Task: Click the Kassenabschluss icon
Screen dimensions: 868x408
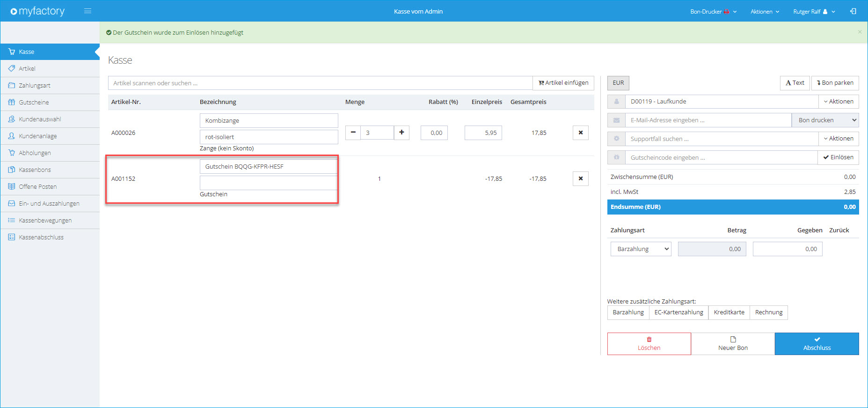Action: [x=12, y=237]
